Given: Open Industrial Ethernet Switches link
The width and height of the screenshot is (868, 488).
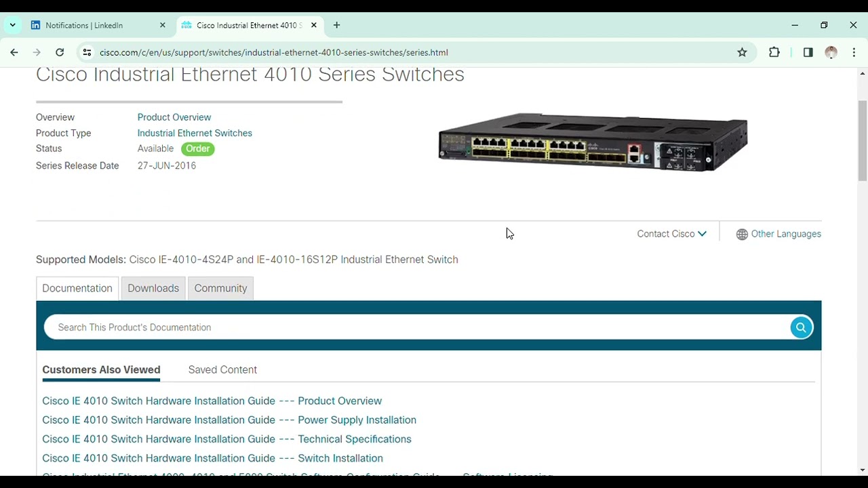Looking at the screenshot, I should point(195,133).
